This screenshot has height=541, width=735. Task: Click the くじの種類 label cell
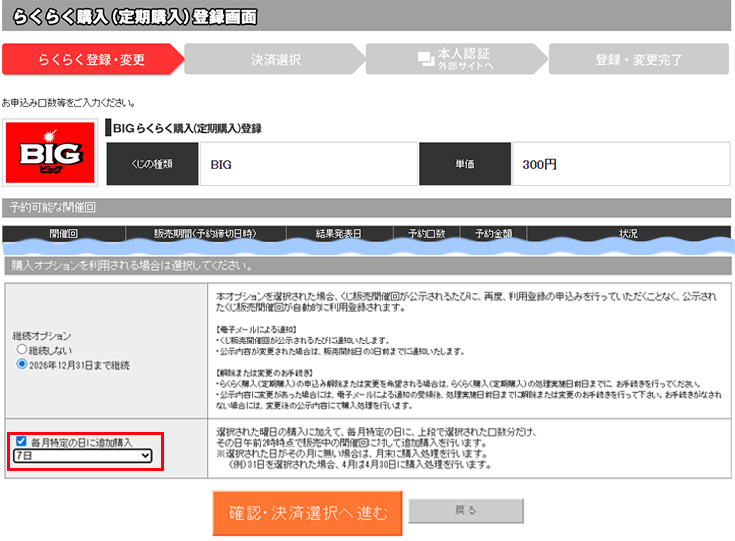(x=145, y=164)
